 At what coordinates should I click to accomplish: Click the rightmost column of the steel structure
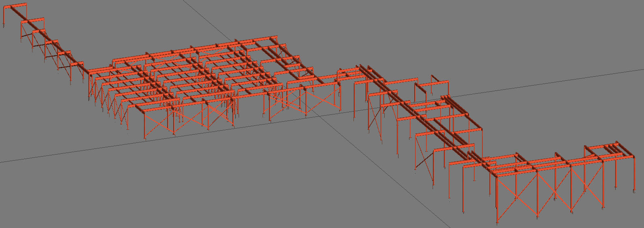(634, 174)
